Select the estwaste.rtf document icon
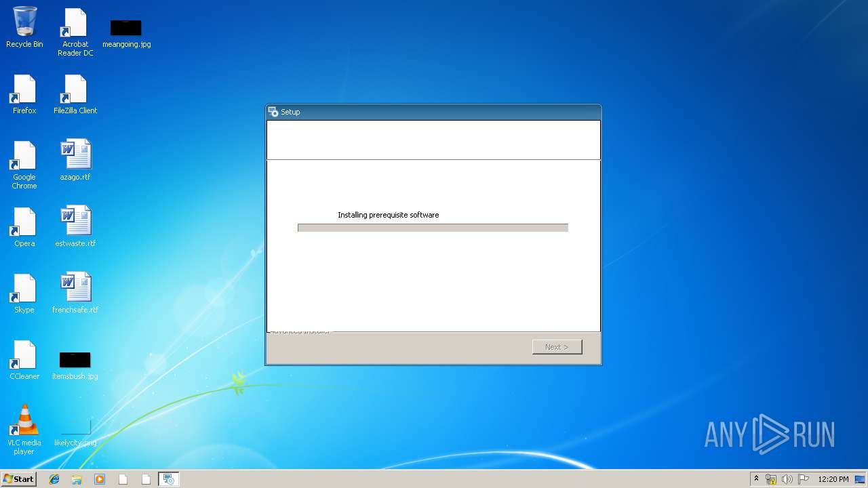 [x=75, y=226]
